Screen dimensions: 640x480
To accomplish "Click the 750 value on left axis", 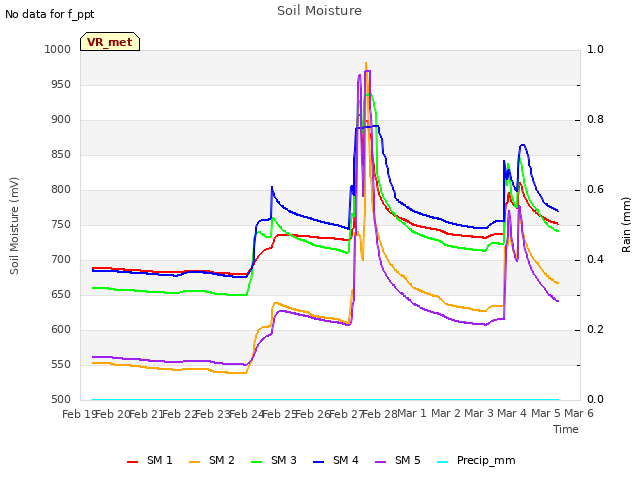I will (x=61, y=224).
